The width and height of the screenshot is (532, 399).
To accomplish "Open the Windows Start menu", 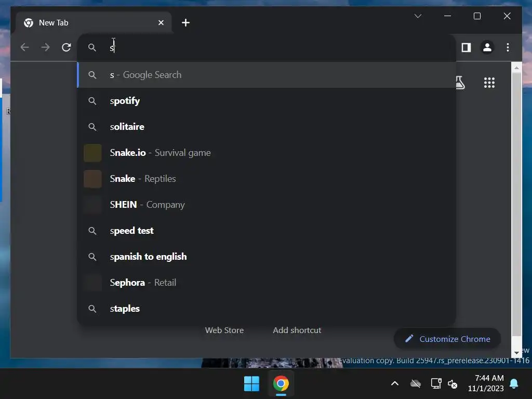I will [251, 384].
